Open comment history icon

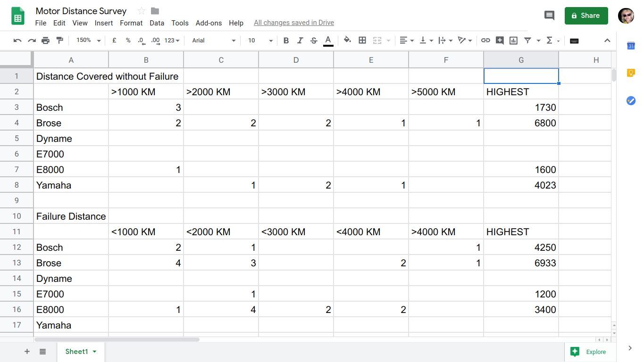click(x=549, y=16)
